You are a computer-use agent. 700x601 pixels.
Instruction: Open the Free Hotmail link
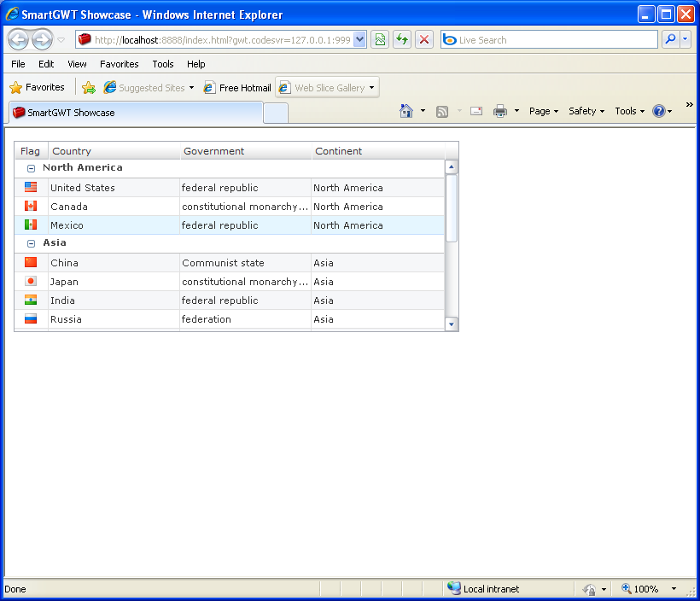point(237,88)
